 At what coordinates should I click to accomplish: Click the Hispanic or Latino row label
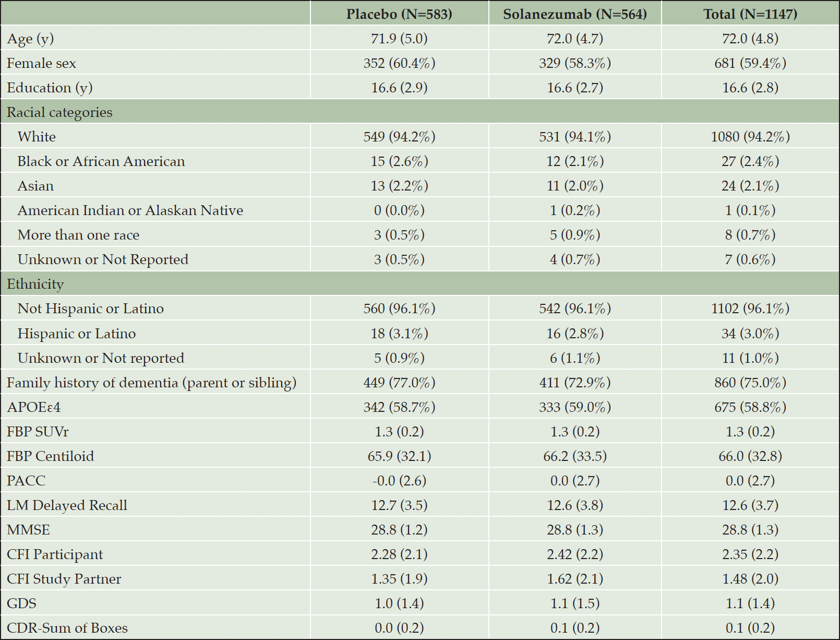(x=77, y=334)
